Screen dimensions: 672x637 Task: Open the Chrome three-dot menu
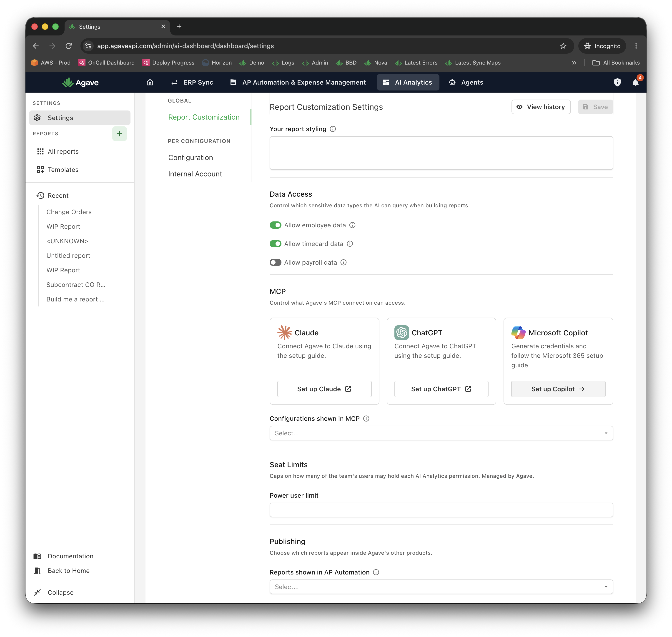pos(636,46)
